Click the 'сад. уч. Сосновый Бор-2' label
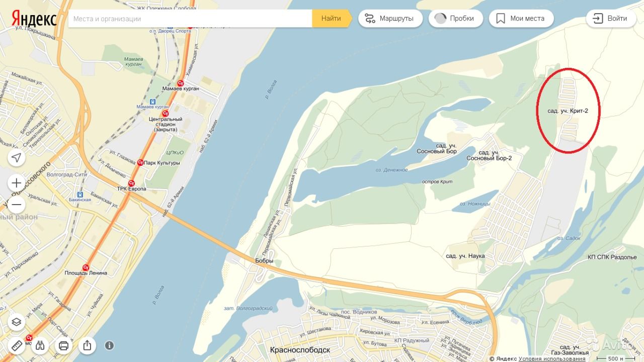This screenshot has height=362, width=644. (x=489, y=155)
